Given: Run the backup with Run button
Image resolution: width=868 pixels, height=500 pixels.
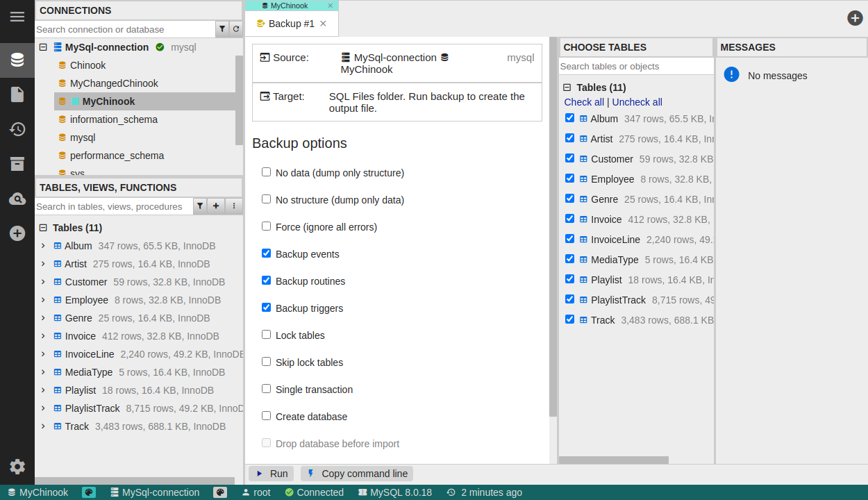Looking at the screenshot, I should 271,474.
